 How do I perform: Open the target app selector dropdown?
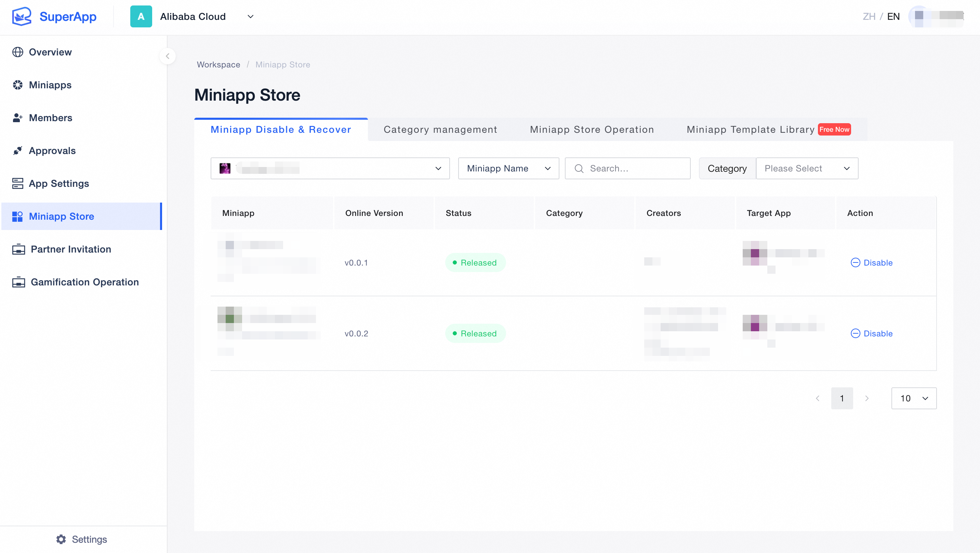pos(330,168)
